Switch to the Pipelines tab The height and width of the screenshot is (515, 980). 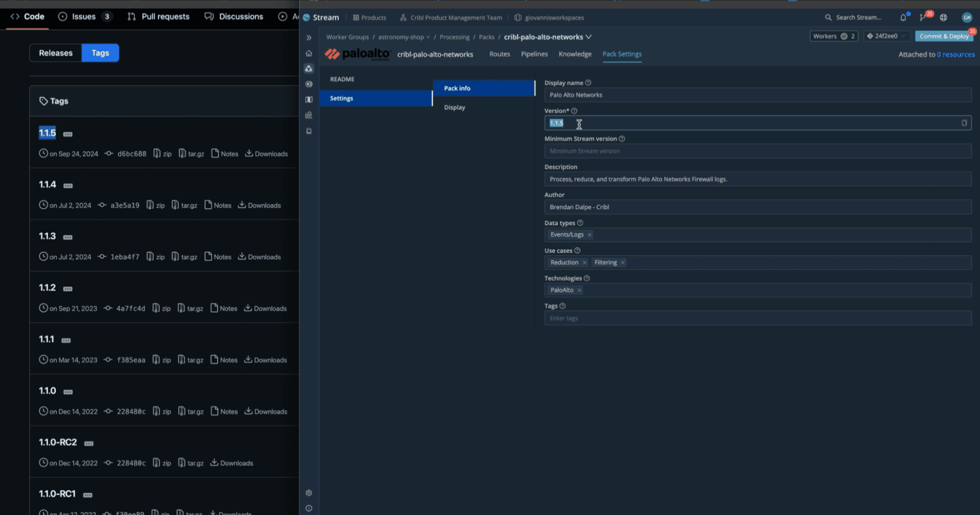tap(534, 54)
